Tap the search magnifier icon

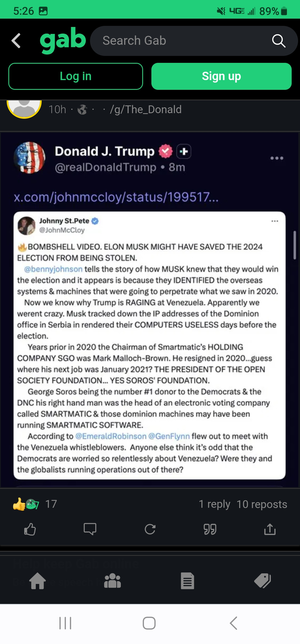[x=279, y=41]
